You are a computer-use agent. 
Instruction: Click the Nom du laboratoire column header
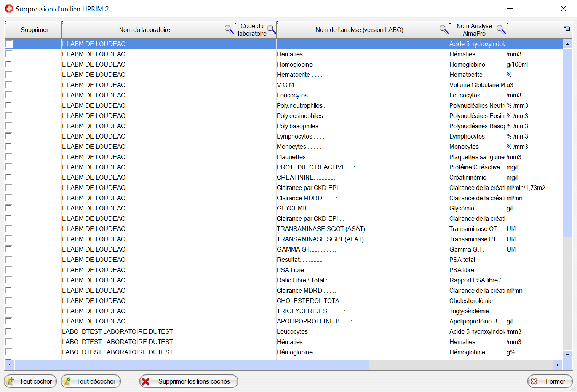(144, 30)
